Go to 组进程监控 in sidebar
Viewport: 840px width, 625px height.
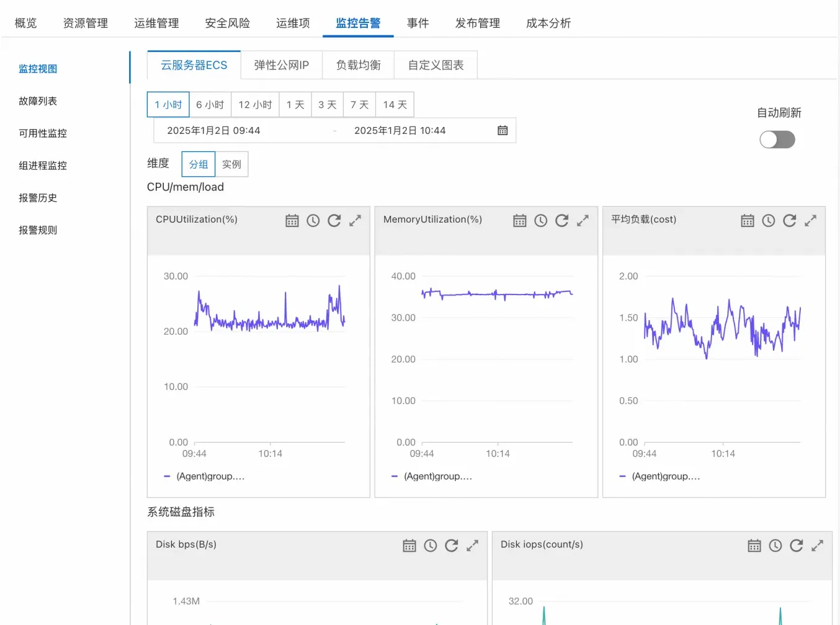click(43, 166)
